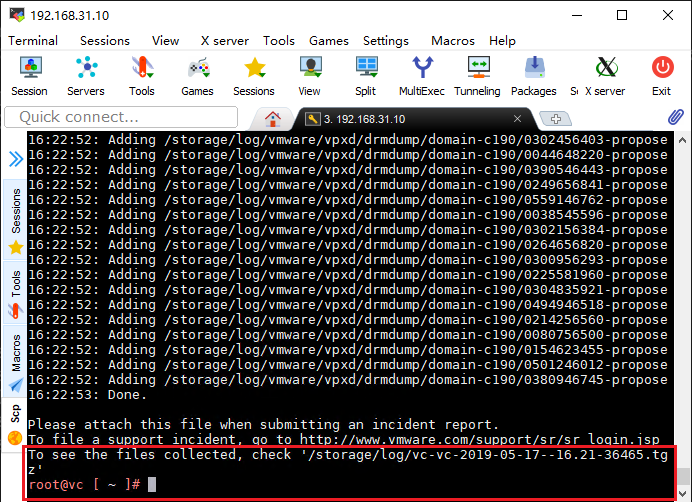Open the Terminal menu
Screen dimensions: 692x502
click(x=33, y=41)
